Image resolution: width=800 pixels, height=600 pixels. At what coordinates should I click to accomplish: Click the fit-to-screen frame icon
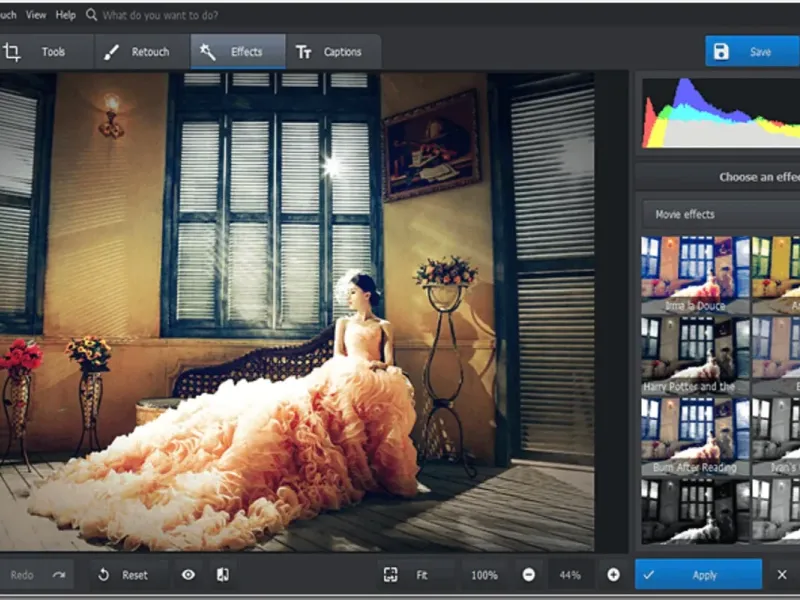[x=391, y=575]
